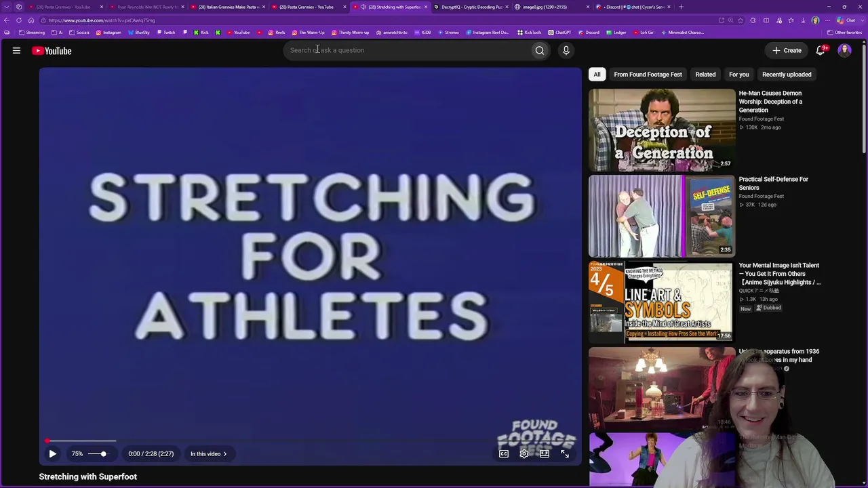
Task: Open the browser profile avatar
Action: pos(815,20)
